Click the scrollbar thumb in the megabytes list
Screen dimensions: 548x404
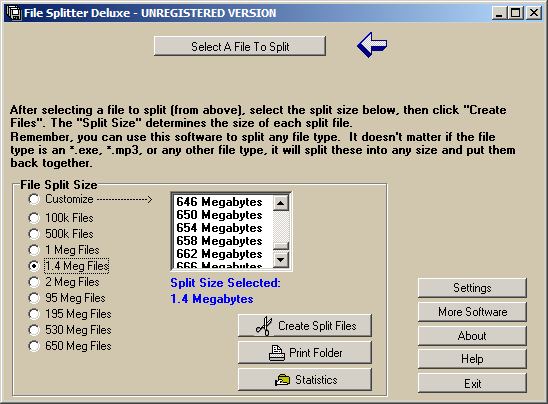(281, 246)
